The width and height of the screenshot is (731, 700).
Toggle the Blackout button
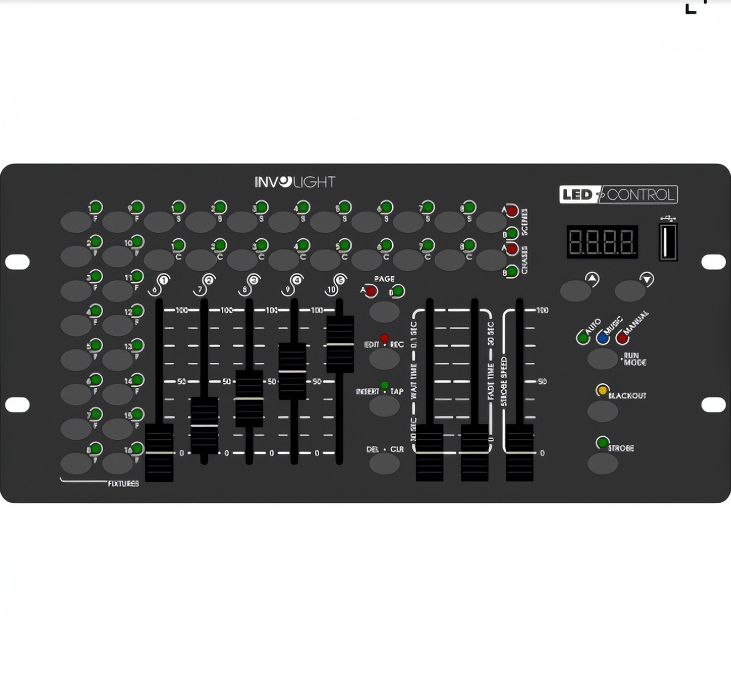pyautogui.click(x=602, y=411)
